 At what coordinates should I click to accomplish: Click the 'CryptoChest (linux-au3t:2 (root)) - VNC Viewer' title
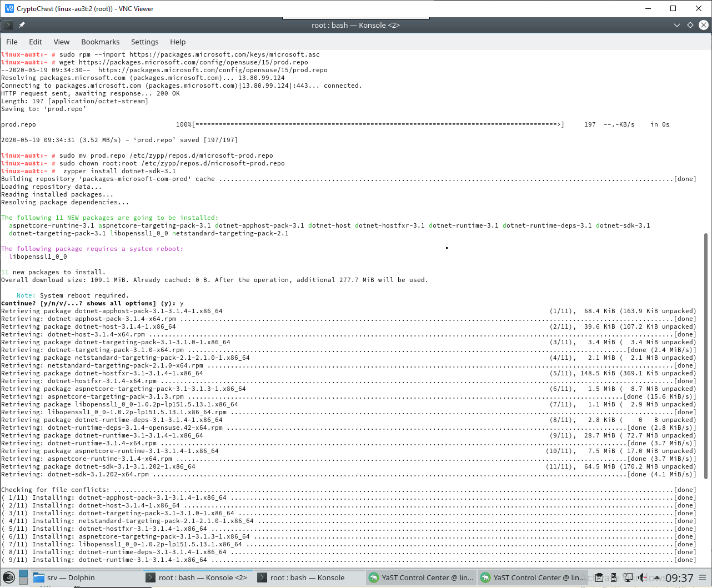[x=85, y=8]
